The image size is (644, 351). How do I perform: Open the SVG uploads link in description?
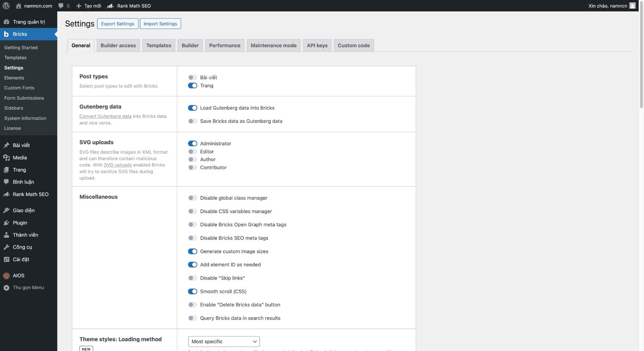point(118,165)
